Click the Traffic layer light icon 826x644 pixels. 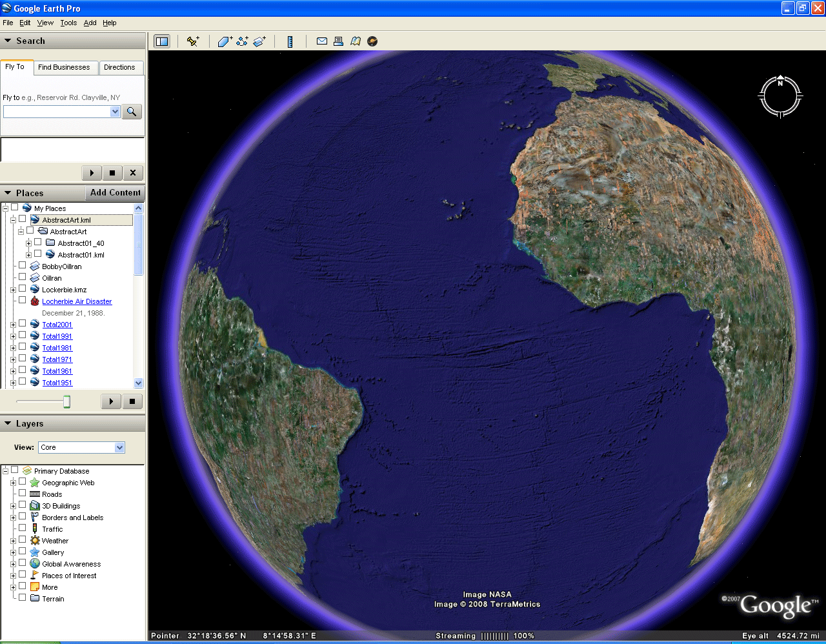tap(35, 529)
